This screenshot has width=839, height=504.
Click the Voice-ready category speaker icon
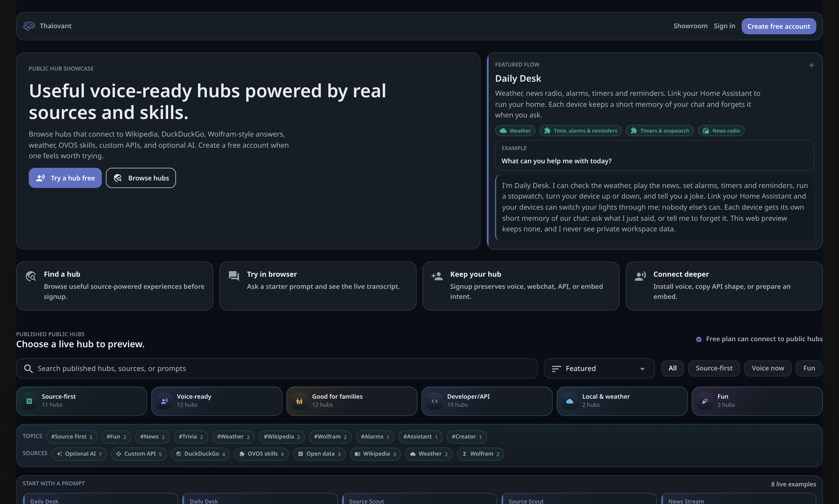[164, 401]
